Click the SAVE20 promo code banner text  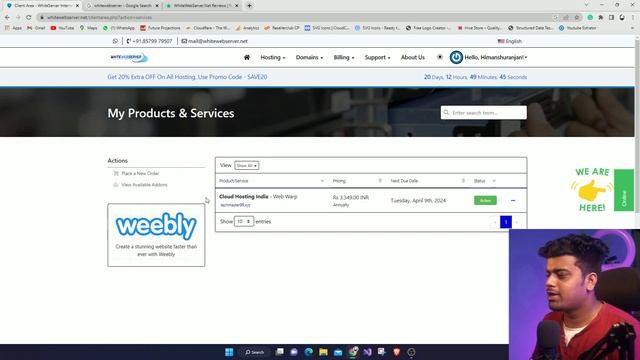click(x=187, y=77)
